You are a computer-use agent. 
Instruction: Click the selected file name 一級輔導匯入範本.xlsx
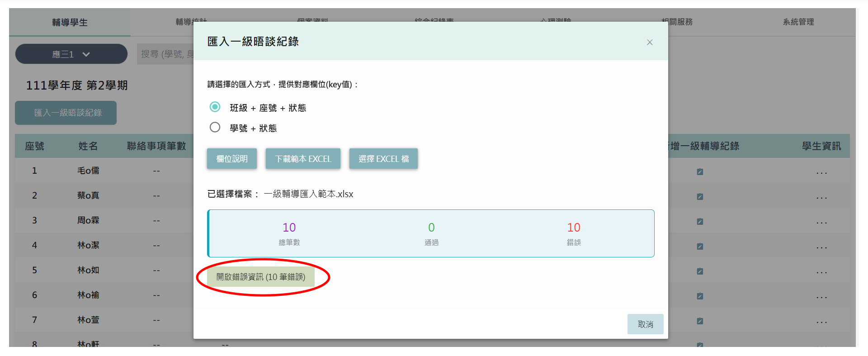tap(308, 194)
